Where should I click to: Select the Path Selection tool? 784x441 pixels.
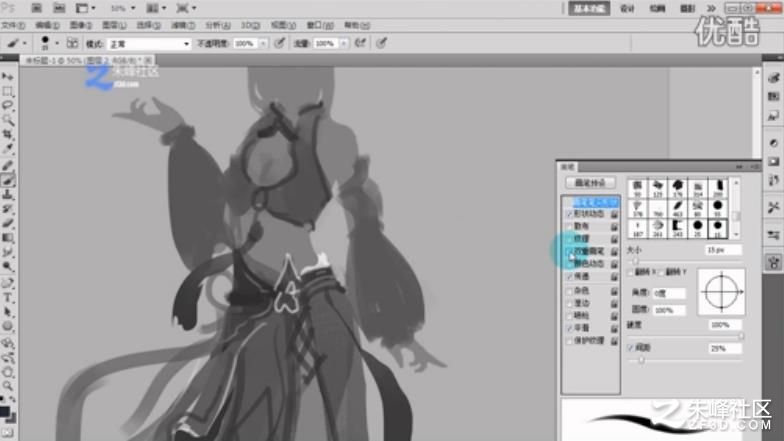pos(8,312)
